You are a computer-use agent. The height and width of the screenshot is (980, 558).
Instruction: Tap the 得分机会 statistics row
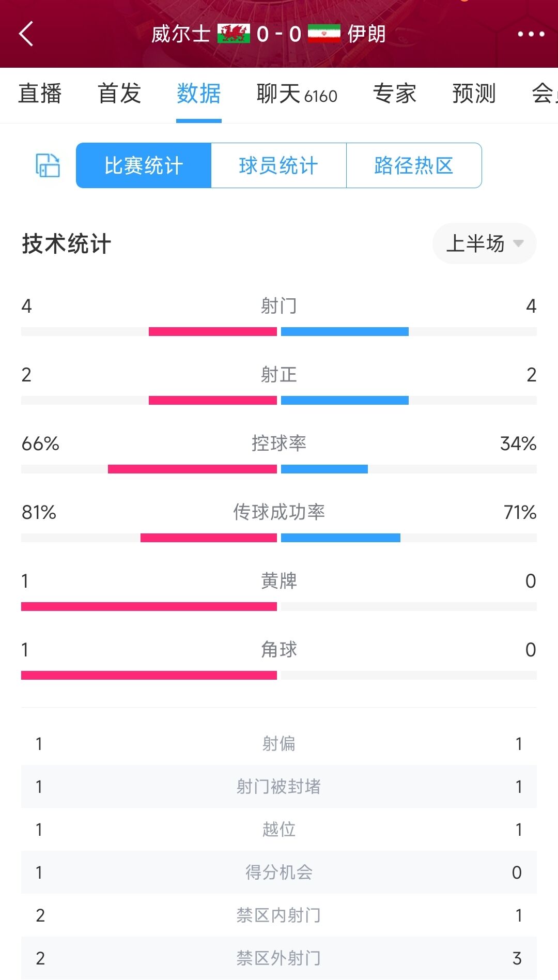279,872
